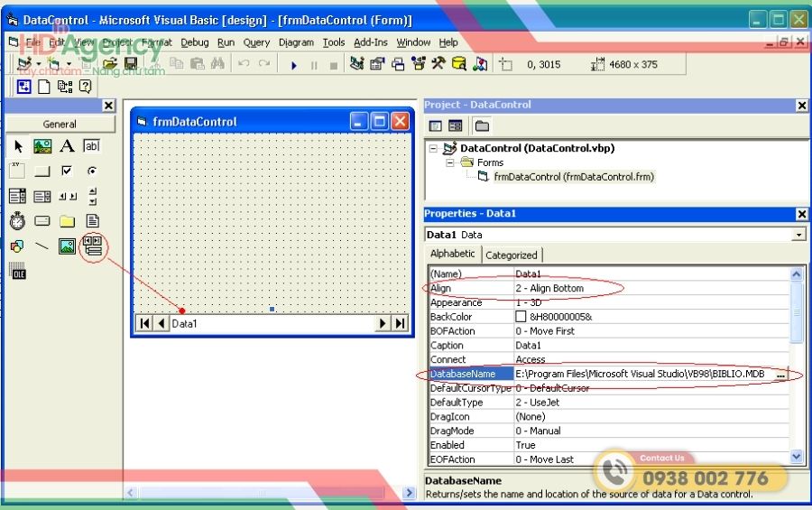Viewport: 812px width, 510px height.
Task: Select the Image control tool
Action: pos(68,246)
